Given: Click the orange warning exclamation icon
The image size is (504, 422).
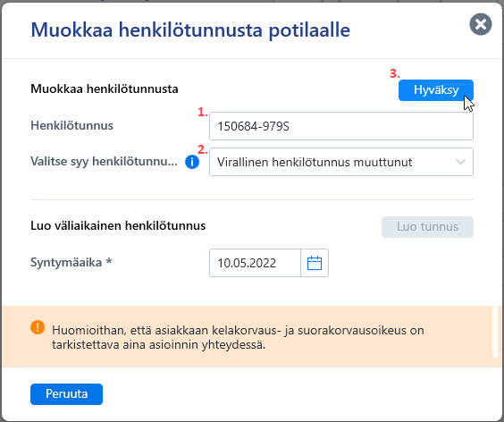Looking at the screenshot, I should (x=38, y=327).
